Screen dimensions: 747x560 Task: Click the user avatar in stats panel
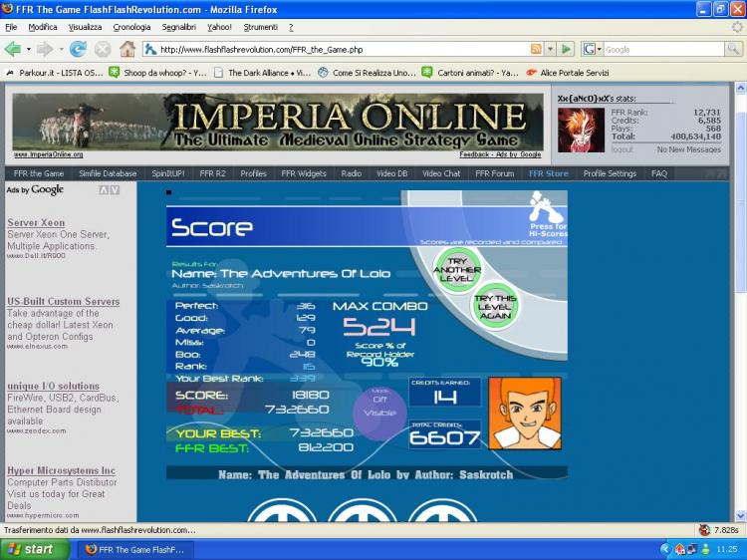[x=581, y=130]
